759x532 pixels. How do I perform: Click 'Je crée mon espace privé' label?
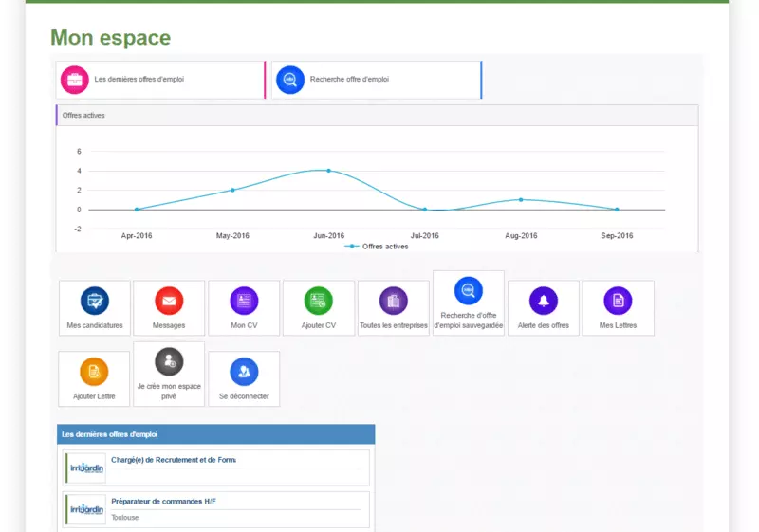pos(169,392)
